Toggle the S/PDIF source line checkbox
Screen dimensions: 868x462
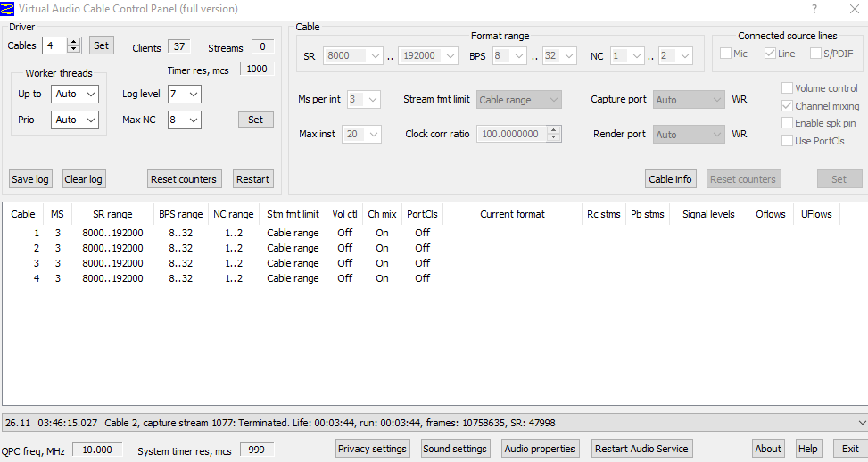[x=815, y=54]
